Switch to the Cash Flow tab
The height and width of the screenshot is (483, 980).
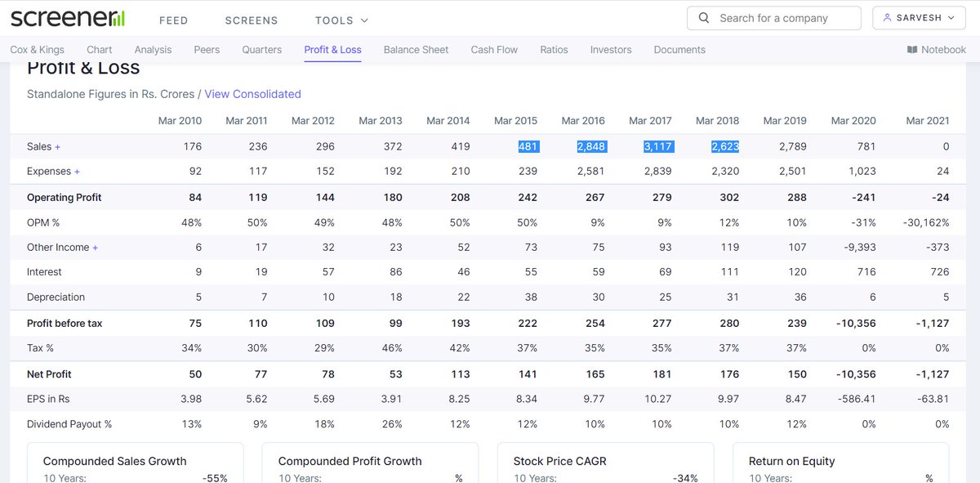point(494,50)
